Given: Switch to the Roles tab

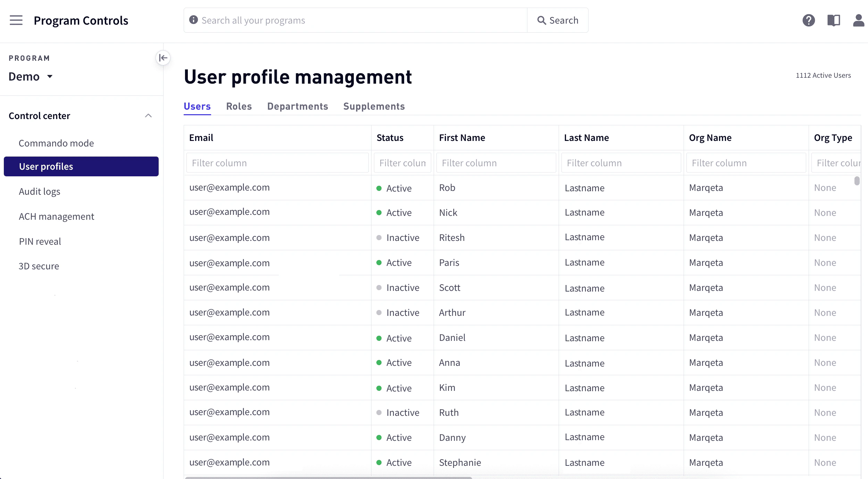Looking at the screenshot, I should click(x=239, y=106).
